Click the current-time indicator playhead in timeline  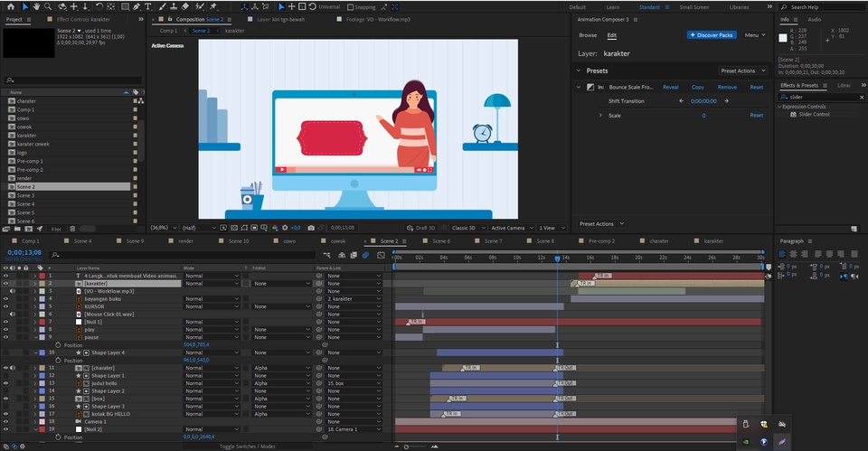(558, 258)
